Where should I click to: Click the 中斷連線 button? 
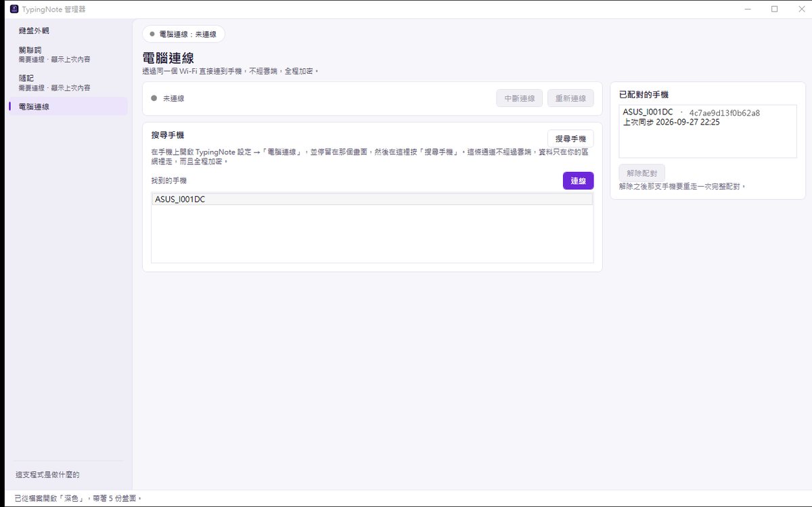[520, 98]
